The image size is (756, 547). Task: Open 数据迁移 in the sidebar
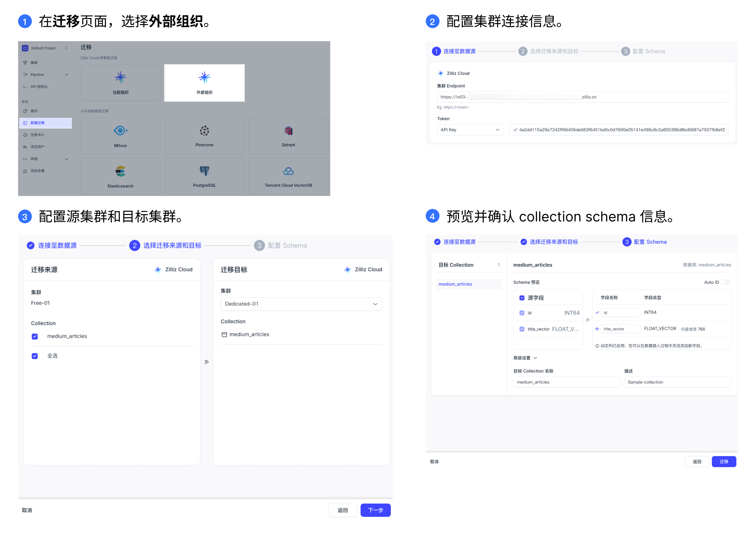[x=46, y=123]
